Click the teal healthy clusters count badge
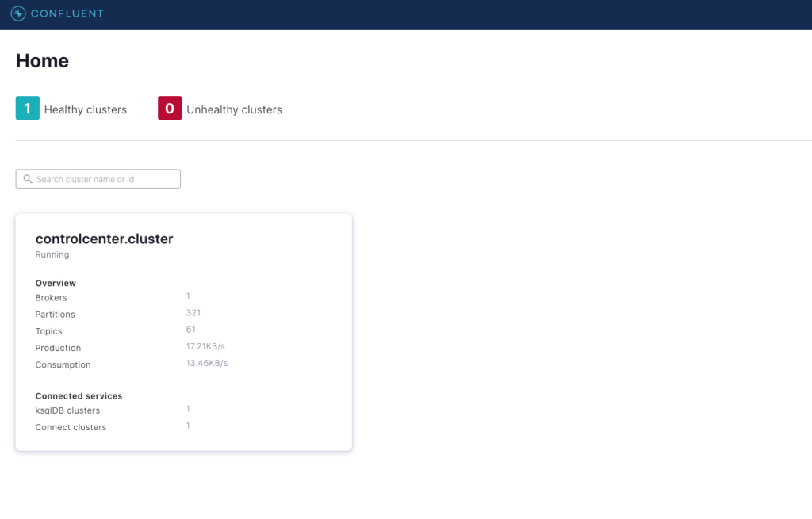This screenshot has width=812, height=519. 27,109
